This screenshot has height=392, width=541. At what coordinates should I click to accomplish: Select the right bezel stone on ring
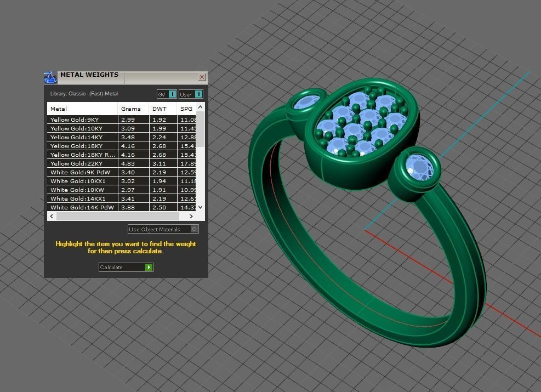(419, 167)
